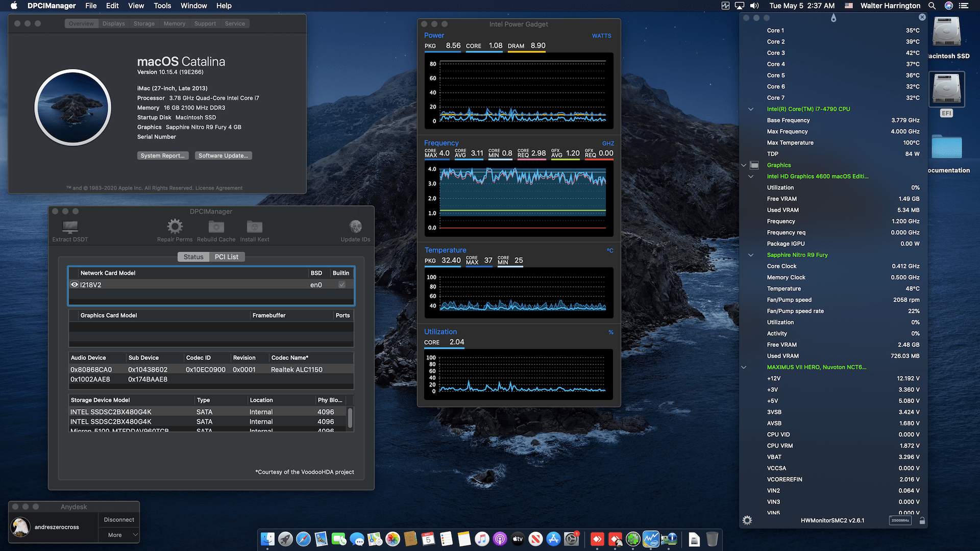Open HWMonitorSMC2 settings gear

point(747,520)
